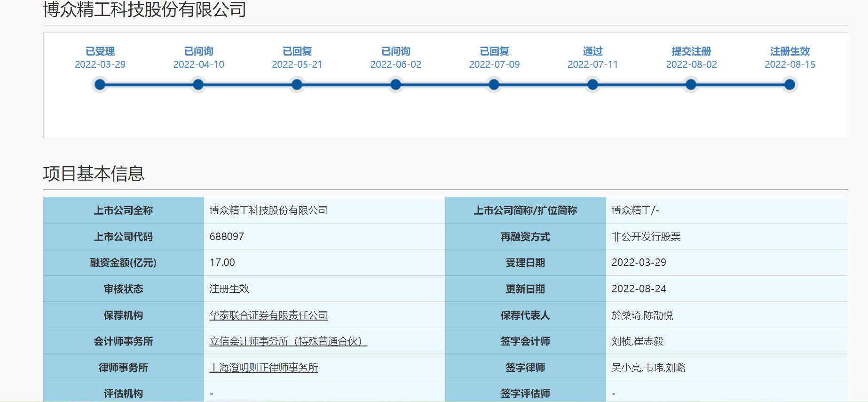This screenshot has width=868, height=402.
Task: Click the page title 博众精工科技股份有限公司
Action: pyautogui.click(x=145, y=9)
